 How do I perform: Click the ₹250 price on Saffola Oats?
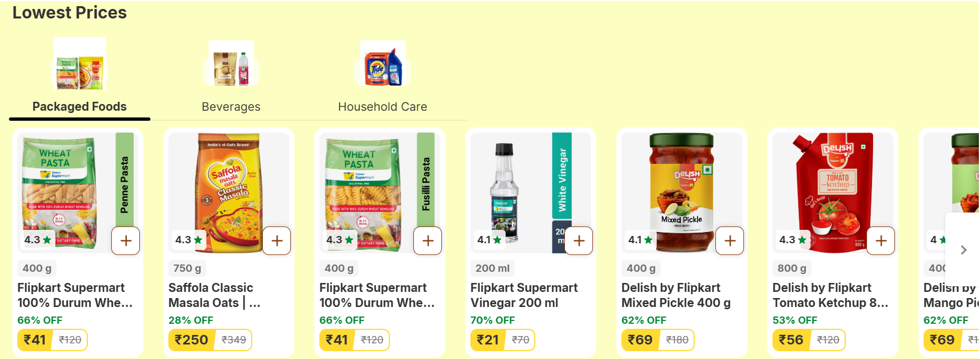point(191,340)
